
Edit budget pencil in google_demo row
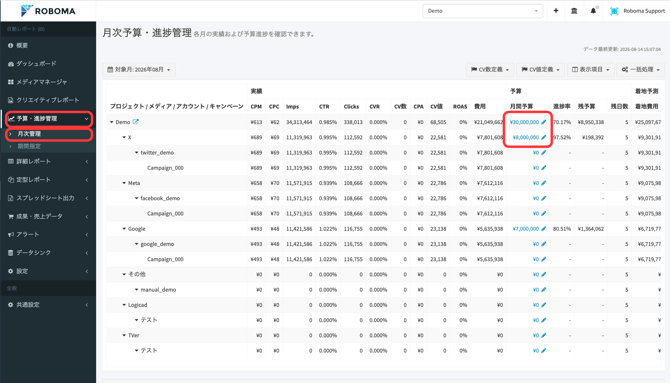click(544, 244)
